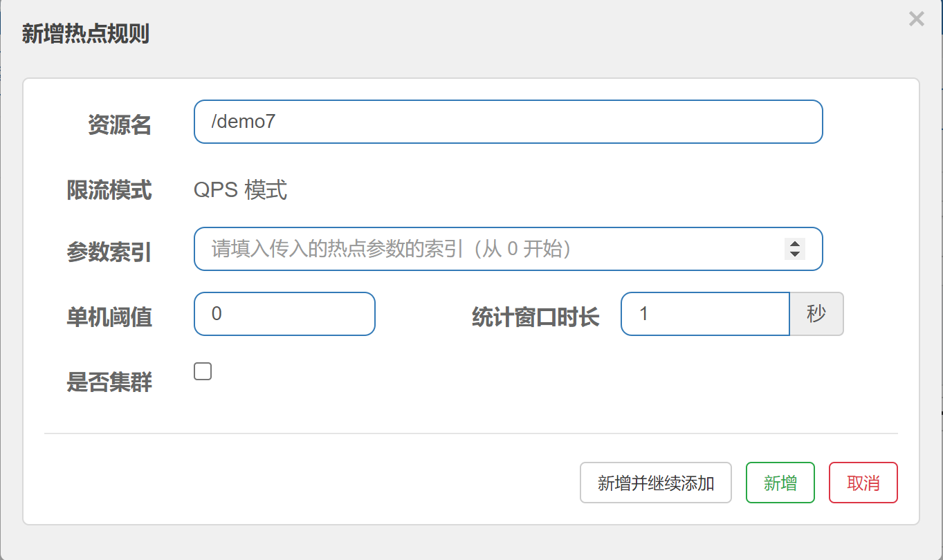Click the 限流模式 label
The width and height of the screenshot is (943, 560).
pos(109,189)
